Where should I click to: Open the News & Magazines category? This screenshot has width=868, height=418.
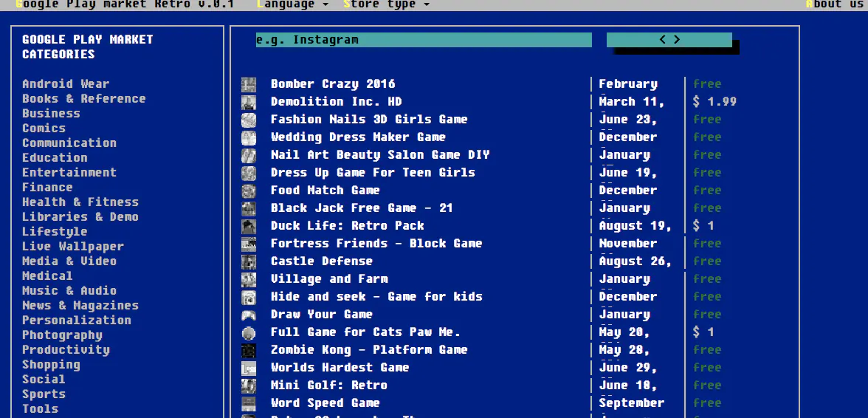pyautogui.click(x=80, y=306)
